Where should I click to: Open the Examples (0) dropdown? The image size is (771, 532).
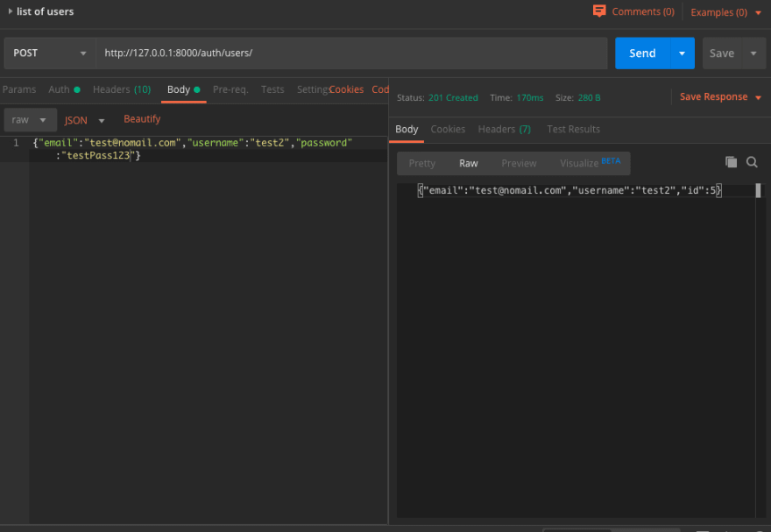[725, 12]
